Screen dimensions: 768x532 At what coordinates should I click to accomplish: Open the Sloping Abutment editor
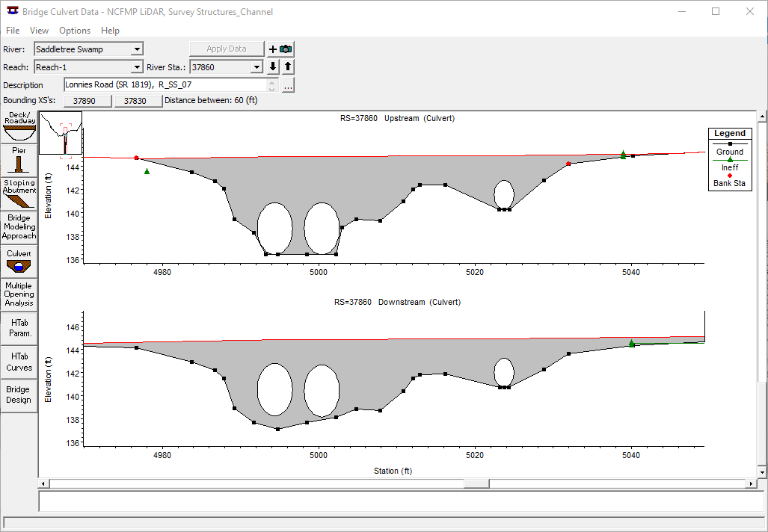19,193
